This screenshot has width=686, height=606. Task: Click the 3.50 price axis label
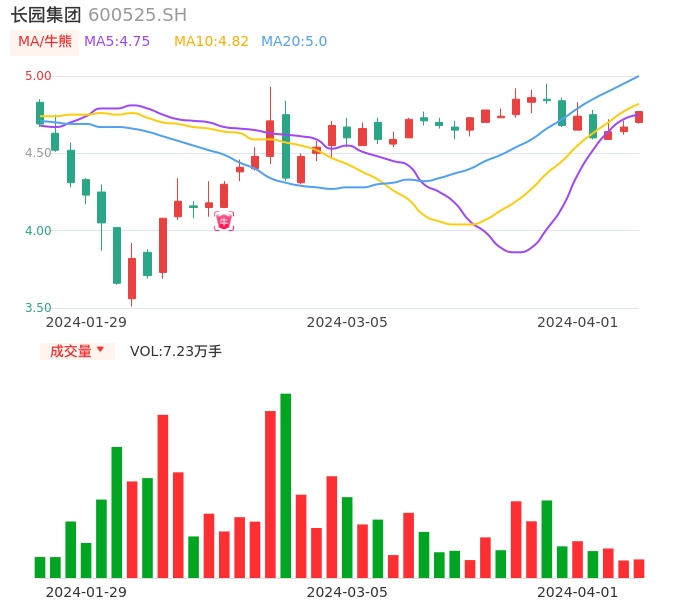[38, 308]
